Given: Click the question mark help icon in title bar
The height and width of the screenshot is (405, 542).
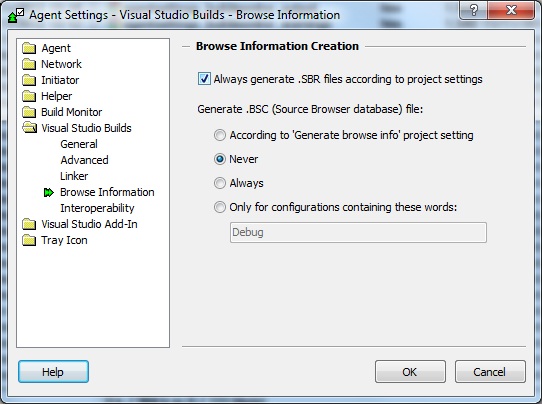Looking at the screenshot, I should (474, 10).
